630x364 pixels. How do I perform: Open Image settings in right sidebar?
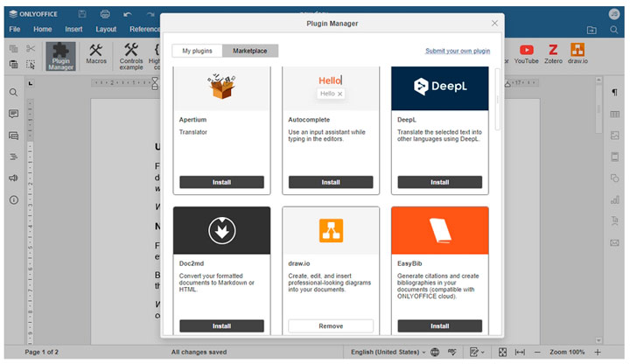(x=614, y=136)
